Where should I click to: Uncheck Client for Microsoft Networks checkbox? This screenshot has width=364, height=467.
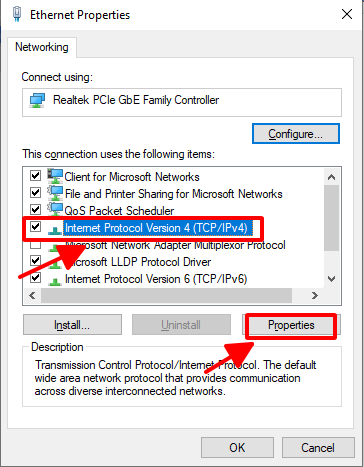coord(35,175)
